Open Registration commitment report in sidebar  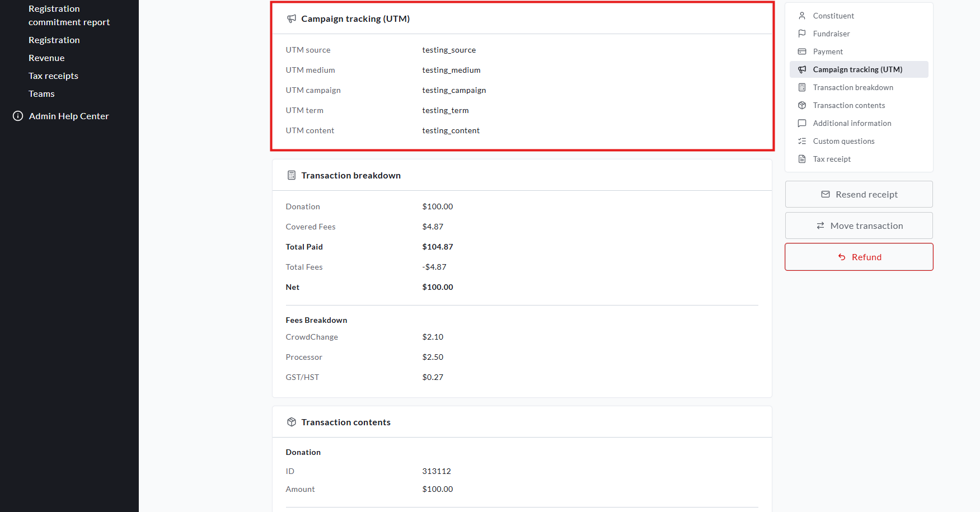point(69,15)
